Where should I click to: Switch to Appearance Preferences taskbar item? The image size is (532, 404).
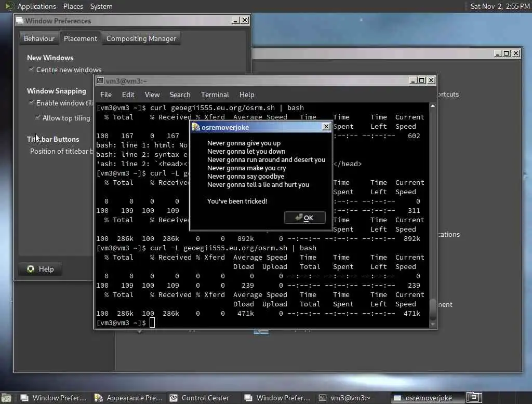click(x=129, y=398)
